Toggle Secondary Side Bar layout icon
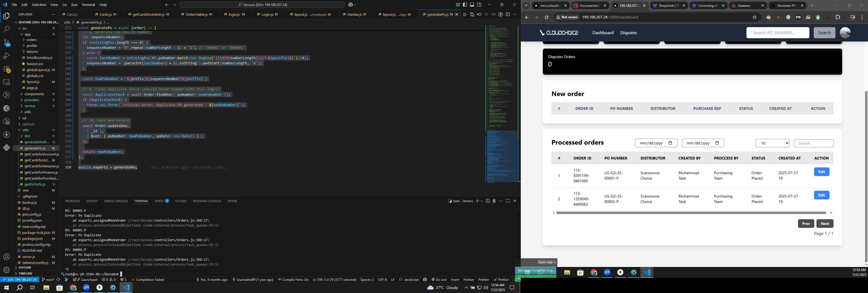Image resolution: width=868 pixels, height=293 pixels. 479,5
